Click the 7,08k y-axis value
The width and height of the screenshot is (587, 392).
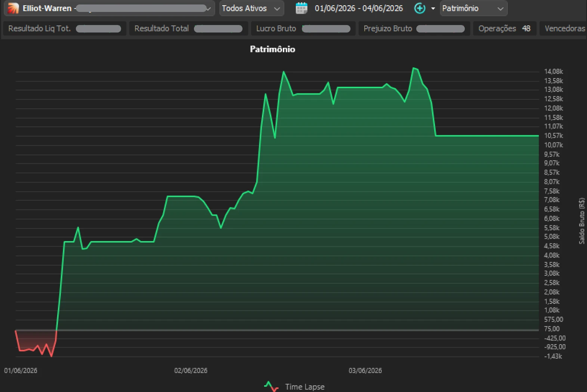click(552, 200)
